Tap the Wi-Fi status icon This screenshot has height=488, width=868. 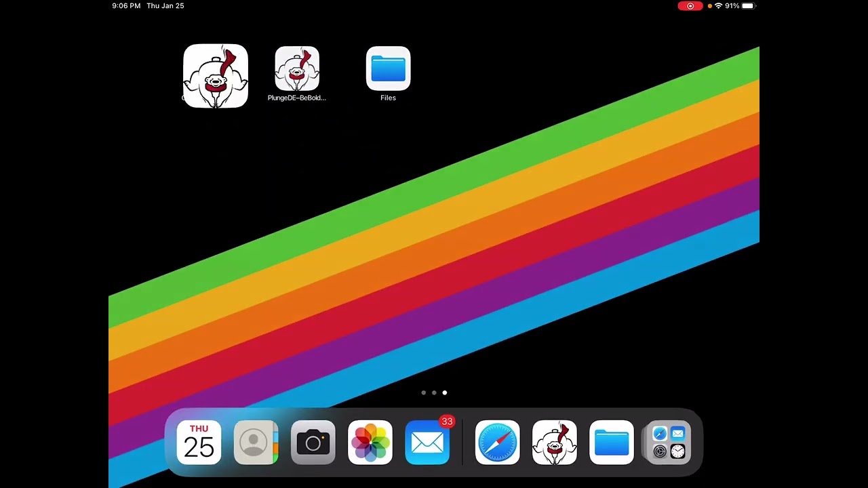[718, 6]
